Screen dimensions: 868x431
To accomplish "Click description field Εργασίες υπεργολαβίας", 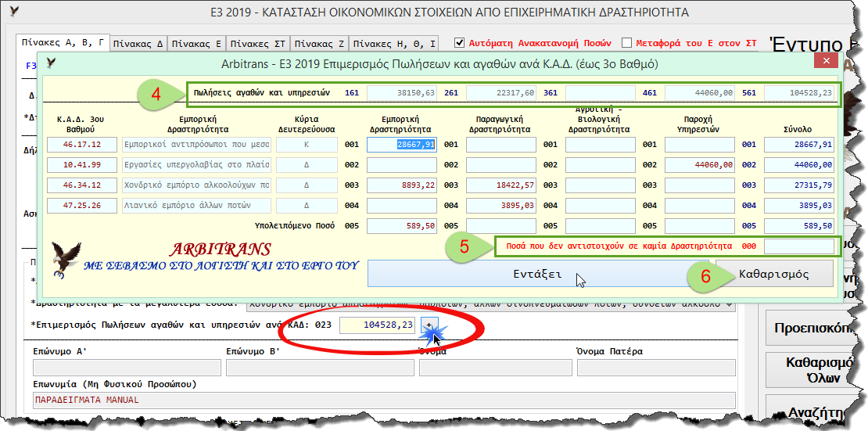I will point(196,165).
